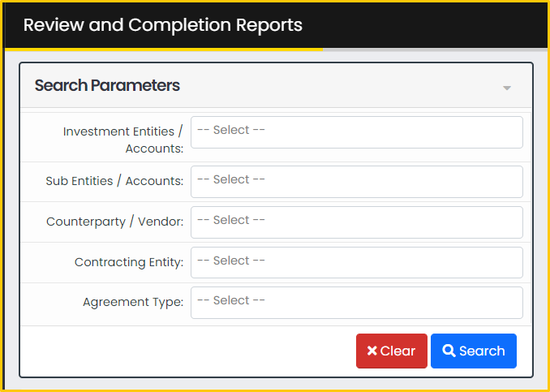Click the gray unfilled part of the progress bar

coord(434,50)
